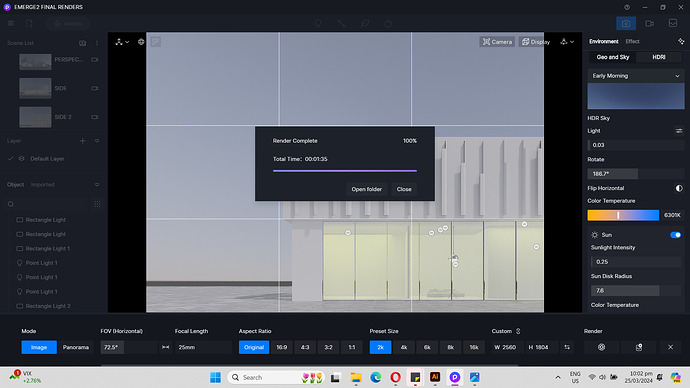This screenshot has height=388, width=690.
Task: Click the Rotate value slider
Action: click(635, 174)
